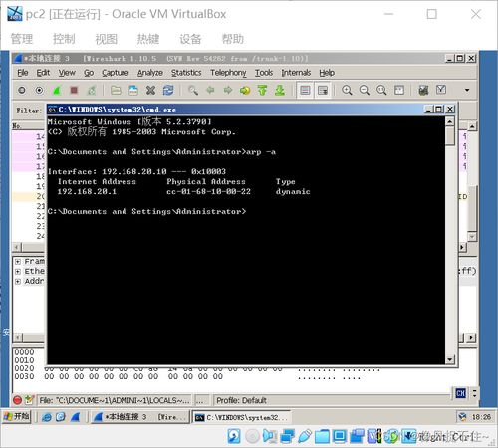Open VirtualBox 视图 menu

tap(107, 39)
